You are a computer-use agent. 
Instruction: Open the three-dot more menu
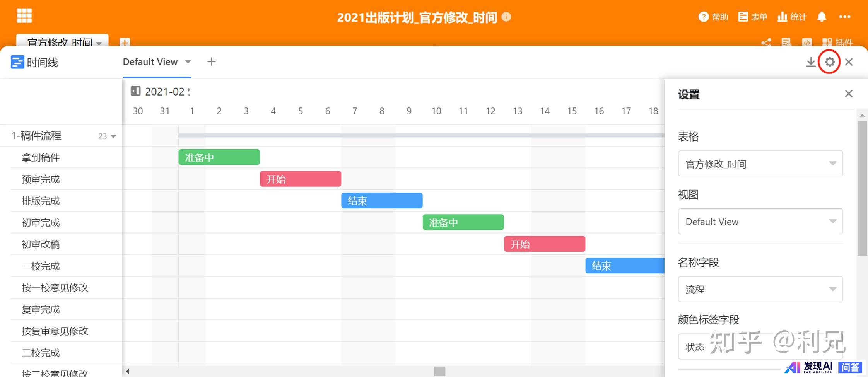845,17
